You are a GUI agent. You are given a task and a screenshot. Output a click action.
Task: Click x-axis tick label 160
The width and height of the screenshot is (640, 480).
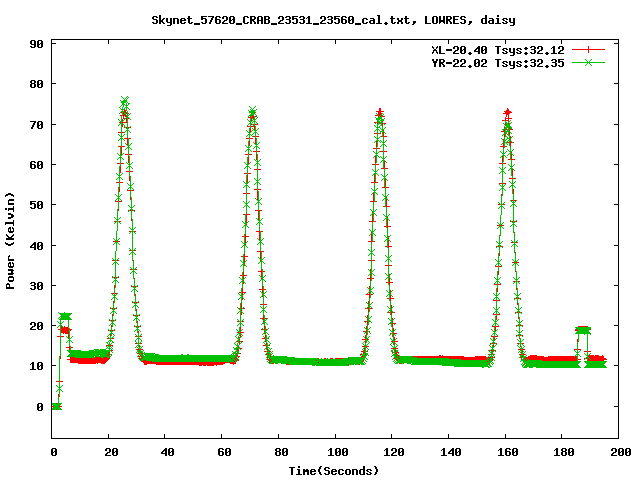point(507,452)
